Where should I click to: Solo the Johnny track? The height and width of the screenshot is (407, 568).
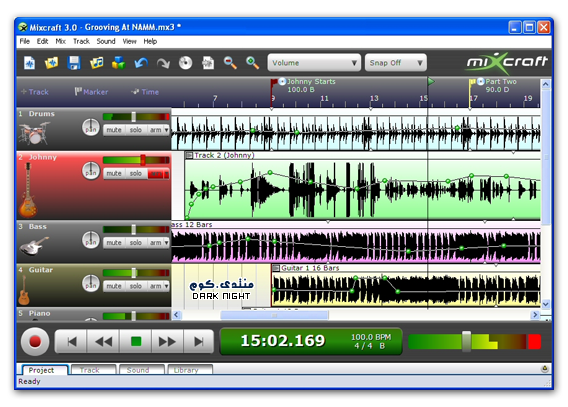pyautogui.click(x=136, y=173)
